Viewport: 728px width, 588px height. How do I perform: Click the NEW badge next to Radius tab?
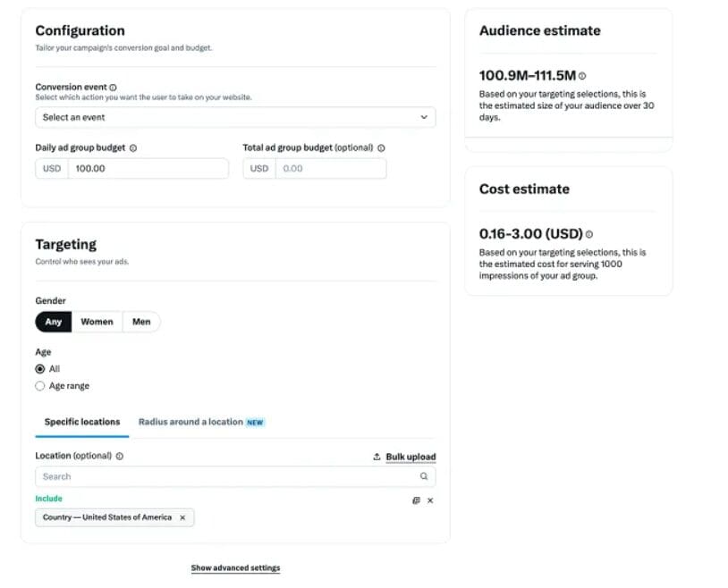254,421
